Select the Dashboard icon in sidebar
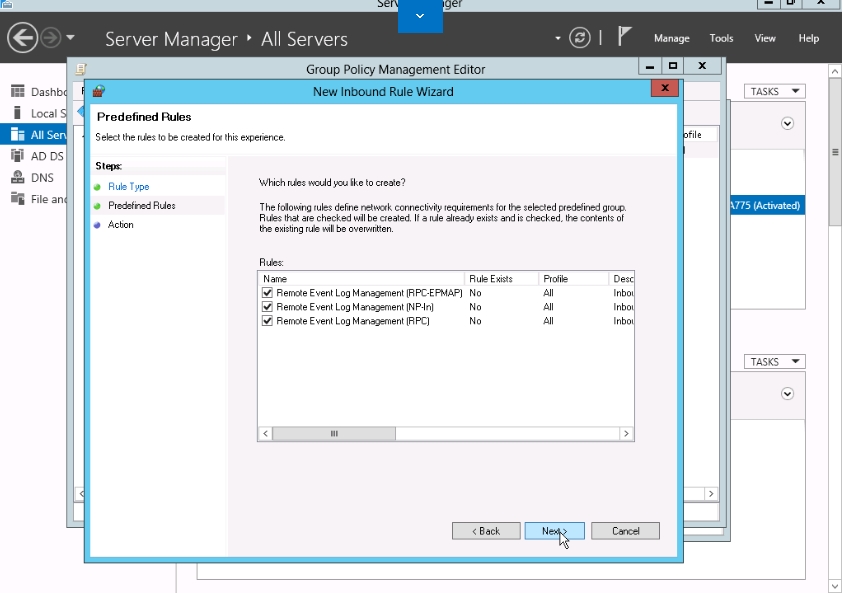The image size is (843, 593). click(17, 92)
